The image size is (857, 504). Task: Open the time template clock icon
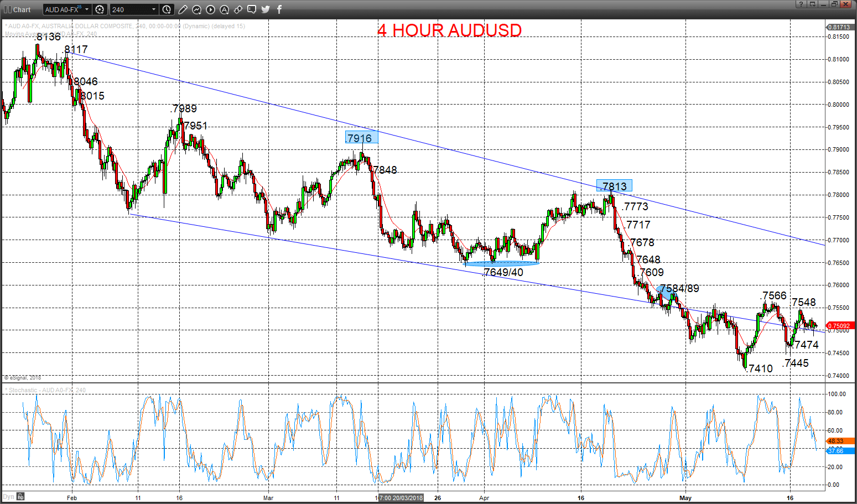167,9
